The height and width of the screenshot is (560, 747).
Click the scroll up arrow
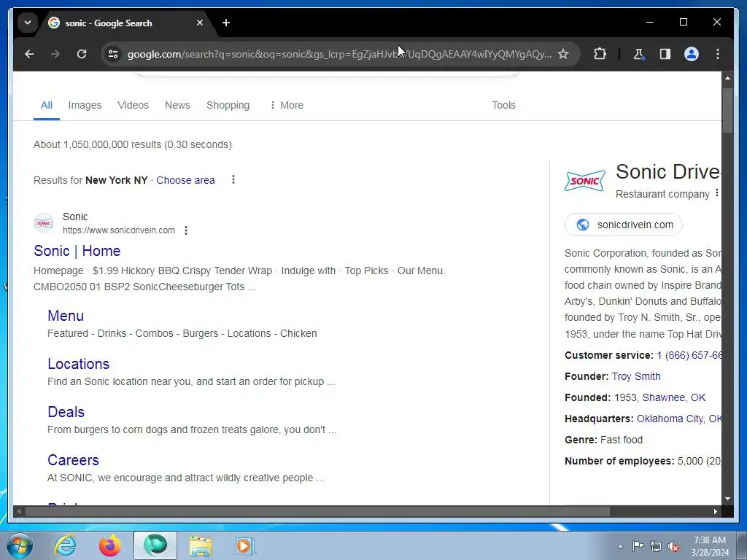point(727,77)
